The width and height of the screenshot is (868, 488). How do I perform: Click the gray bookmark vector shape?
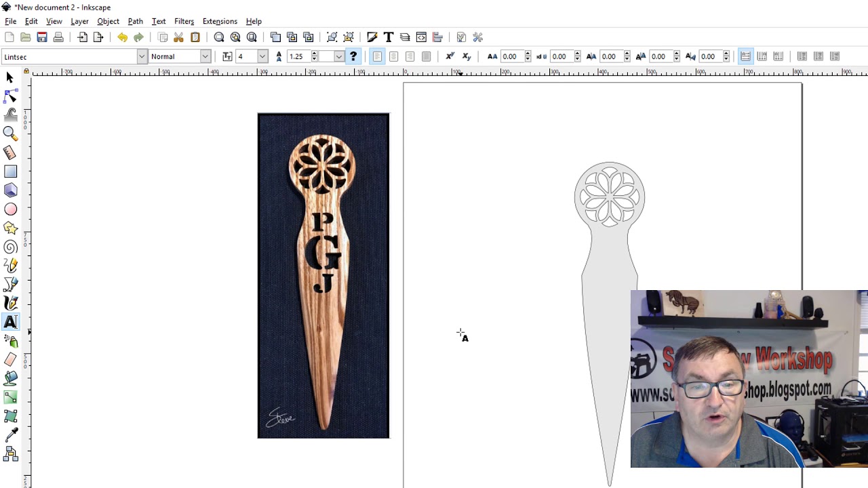click(610, 324)
